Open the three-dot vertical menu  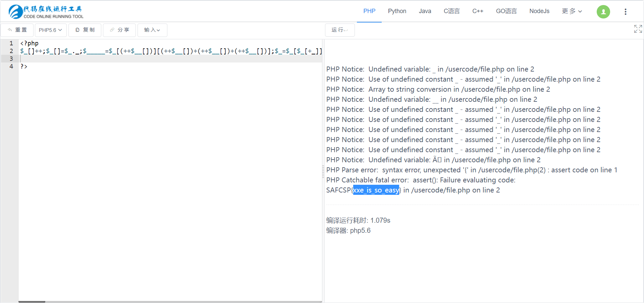[x=625, y=12]
